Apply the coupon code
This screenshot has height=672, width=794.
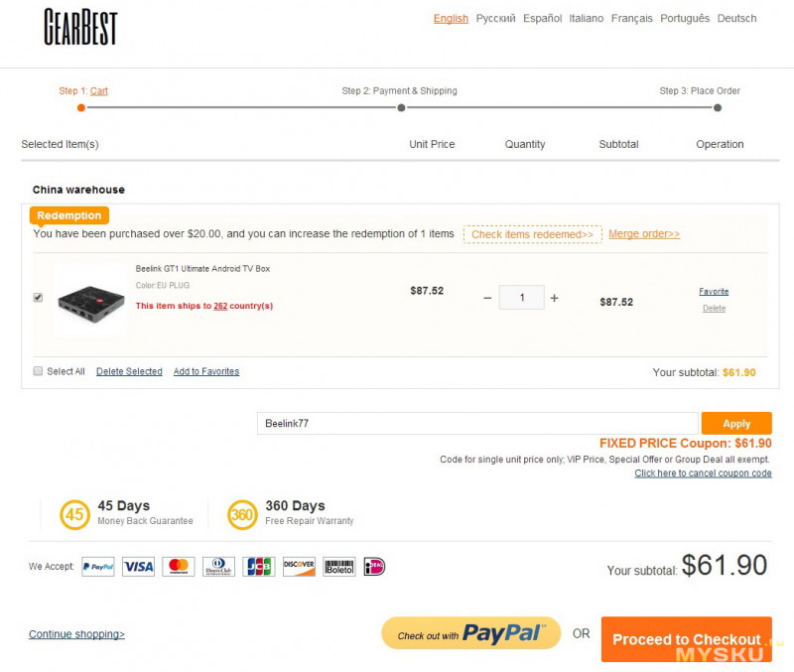pyautogui.click(x=736, y=424)
